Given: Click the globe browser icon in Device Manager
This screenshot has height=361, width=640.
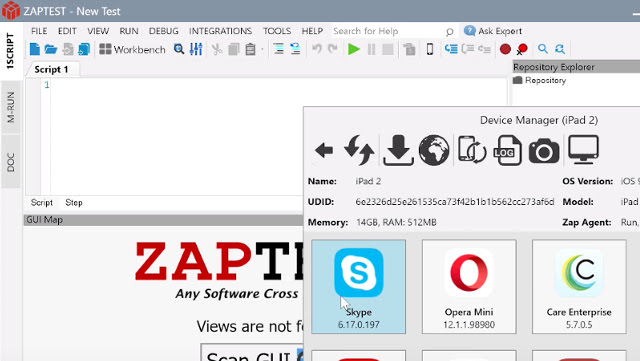Looking at the screenshot, I should tap(434, 150).
